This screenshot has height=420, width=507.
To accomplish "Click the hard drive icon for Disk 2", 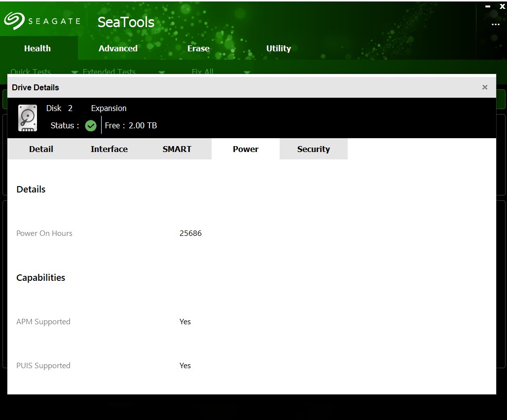I will pyautogui.click(x=28, y=117).
